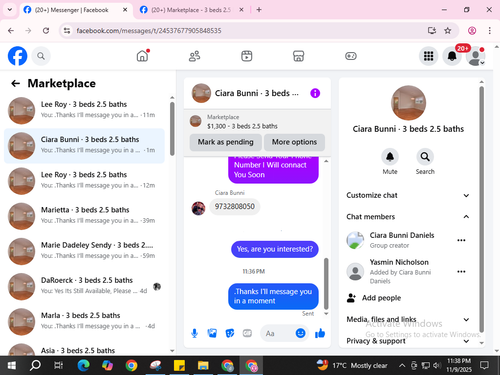Open the Gaming controller icon

tap(351, 56)
